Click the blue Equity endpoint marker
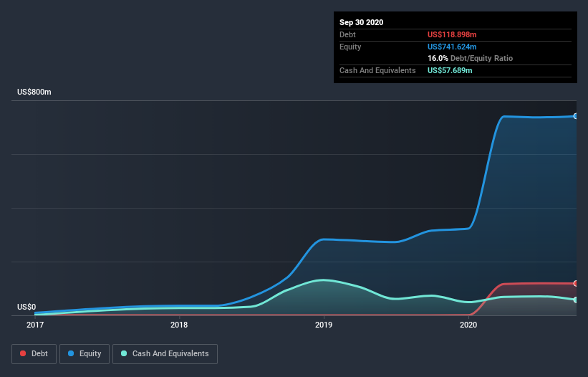588x377 pixels. [576, 116]
